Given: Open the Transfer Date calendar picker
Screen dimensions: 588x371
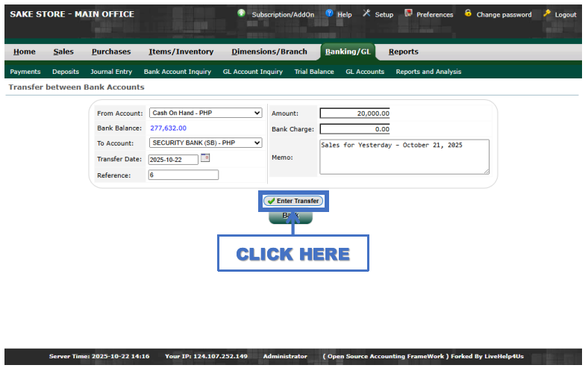Looking at the screenshot, I should (206, 158).
